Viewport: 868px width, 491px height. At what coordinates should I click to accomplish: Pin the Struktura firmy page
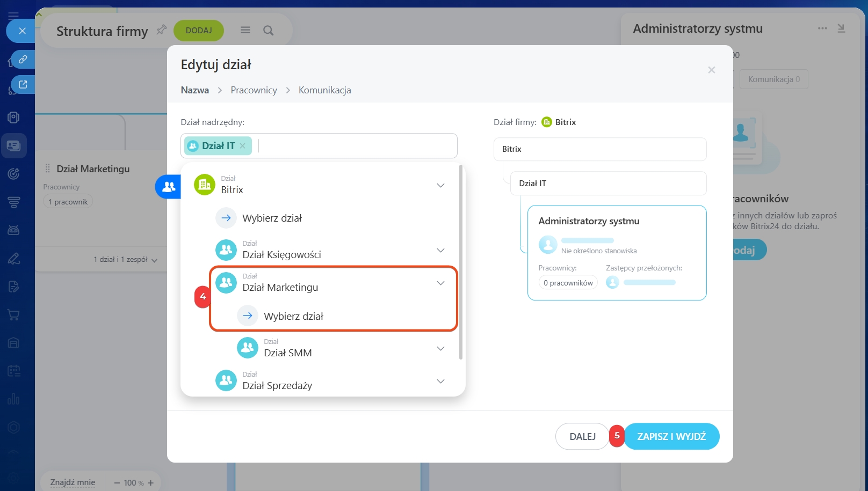pyautogui.click(x=161, y=30)
